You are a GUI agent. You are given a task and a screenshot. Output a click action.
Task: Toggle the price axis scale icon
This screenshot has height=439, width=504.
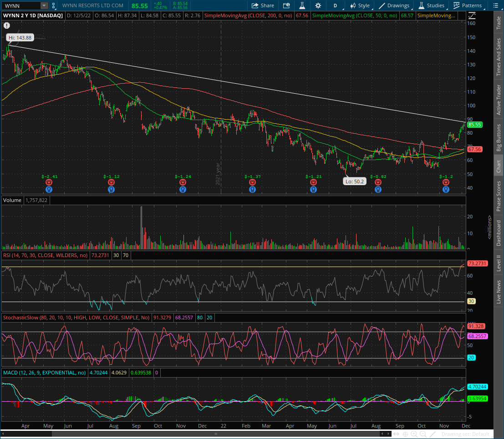pos(472,15)
